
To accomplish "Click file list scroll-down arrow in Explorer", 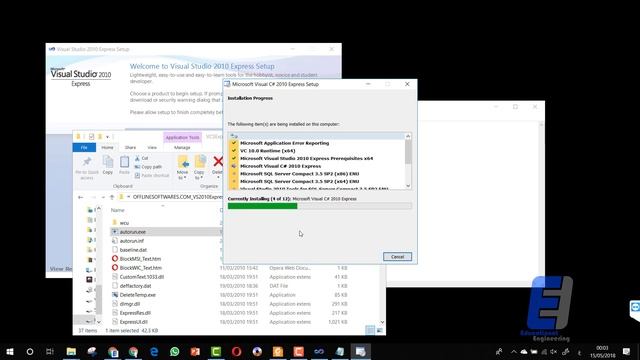I will coord(382,322).
